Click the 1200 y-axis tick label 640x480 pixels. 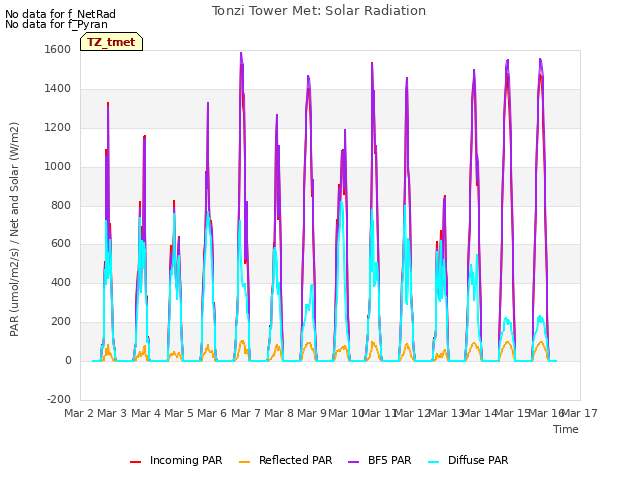point(58,128)
